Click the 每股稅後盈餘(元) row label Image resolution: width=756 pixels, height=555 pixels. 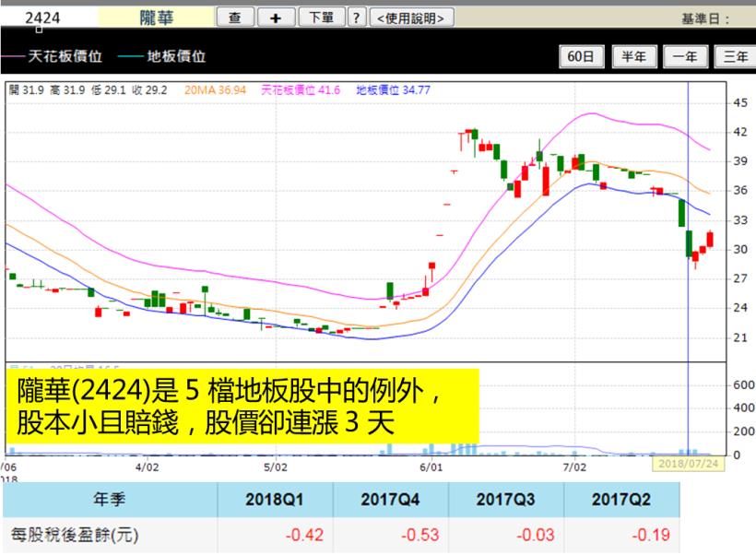pyautogui.click(x=75, y=535)
